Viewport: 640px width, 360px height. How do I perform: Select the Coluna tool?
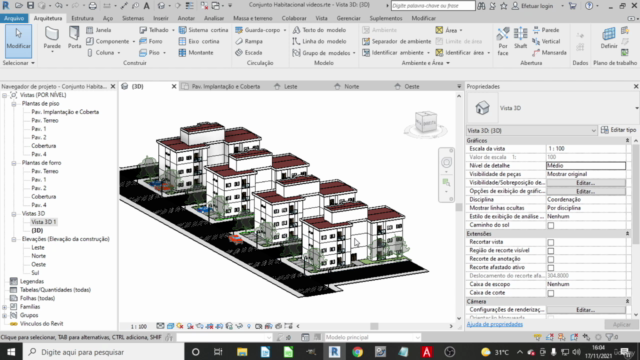[x=101, y=53]
